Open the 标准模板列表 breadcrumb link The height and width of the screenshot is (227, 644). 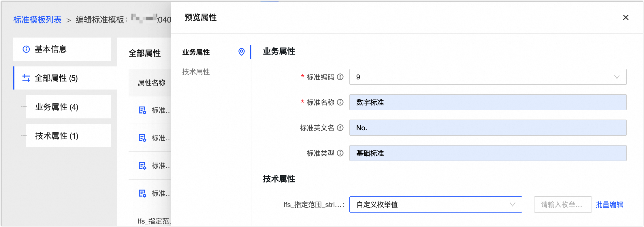click(37, 20)
